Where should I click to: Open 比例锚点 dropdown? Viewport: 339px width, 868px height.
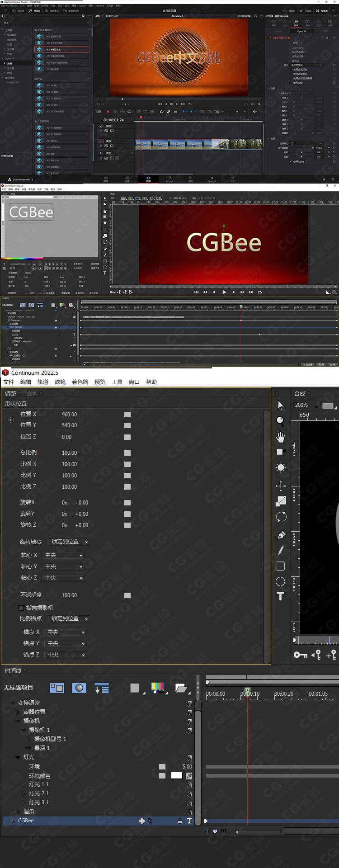(69, 618)
